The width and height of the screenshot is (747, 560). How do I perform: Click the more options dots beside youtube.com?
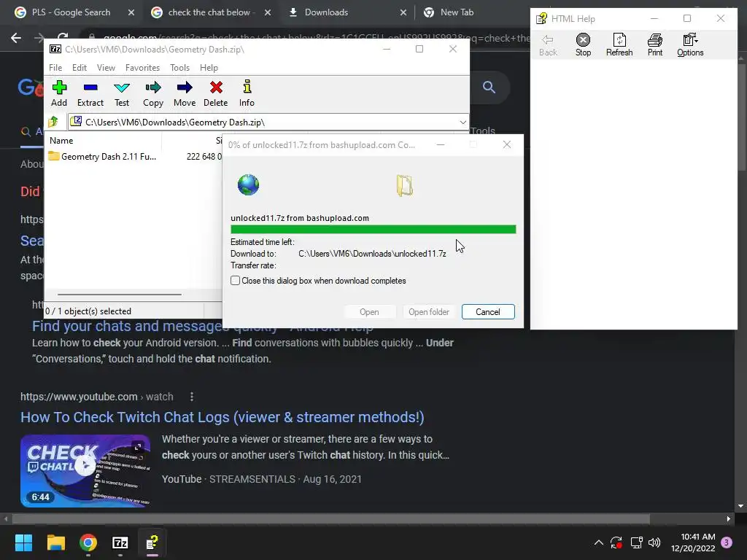[x=192, y=397]
